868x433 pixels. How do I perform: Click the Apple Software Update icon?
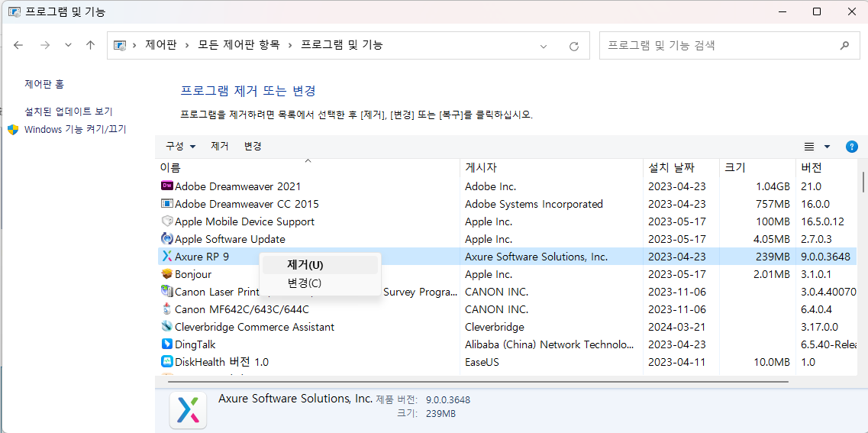click(x=166, y=239)
